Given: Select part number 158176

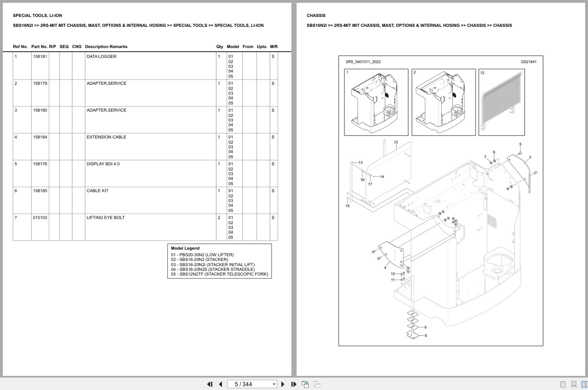Looking at the screenshot, I should (x=40, y=164).
